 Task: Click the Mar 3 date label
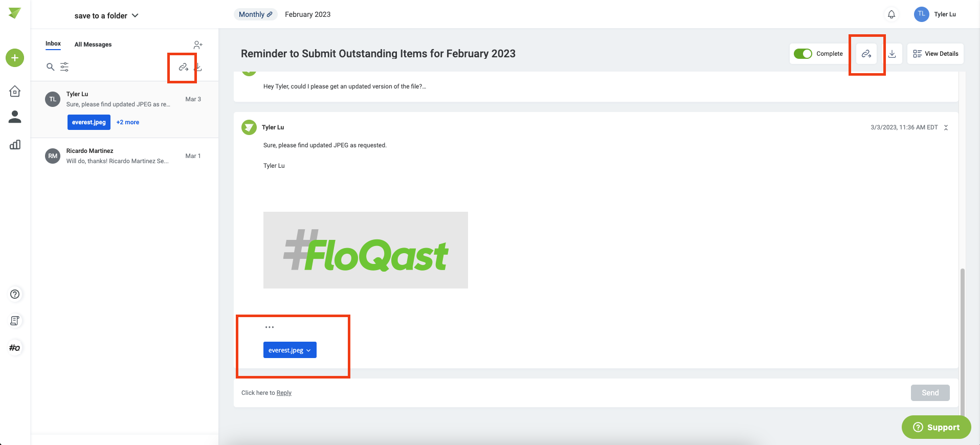pos(193,99)
